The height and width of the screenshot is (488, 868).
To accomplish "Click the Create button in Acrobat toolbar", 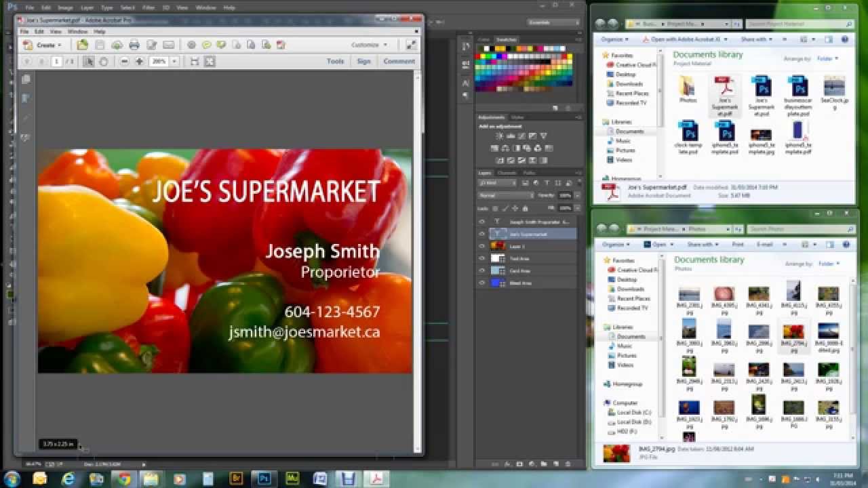I will tap(41, 45).
